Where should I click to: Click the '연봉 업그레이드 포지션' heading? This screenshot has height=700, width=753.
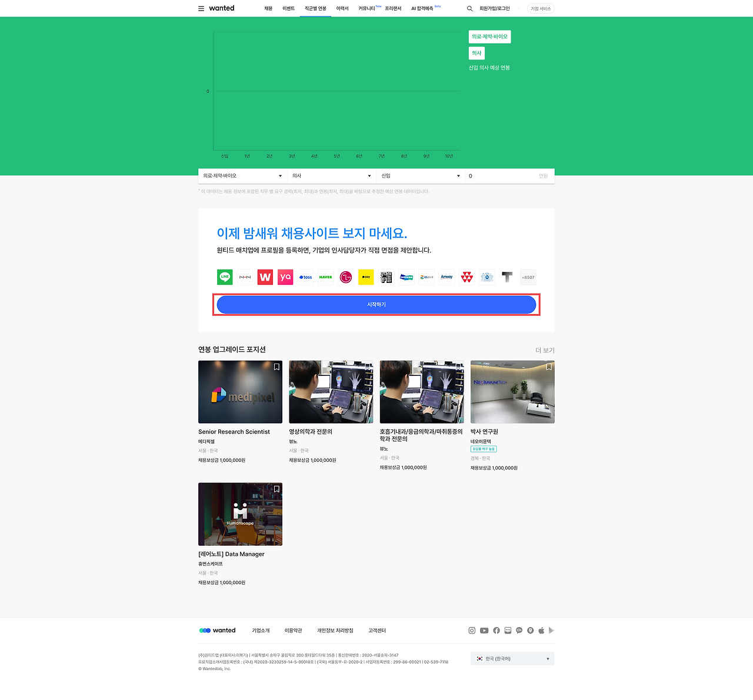(x=232, y=349)
